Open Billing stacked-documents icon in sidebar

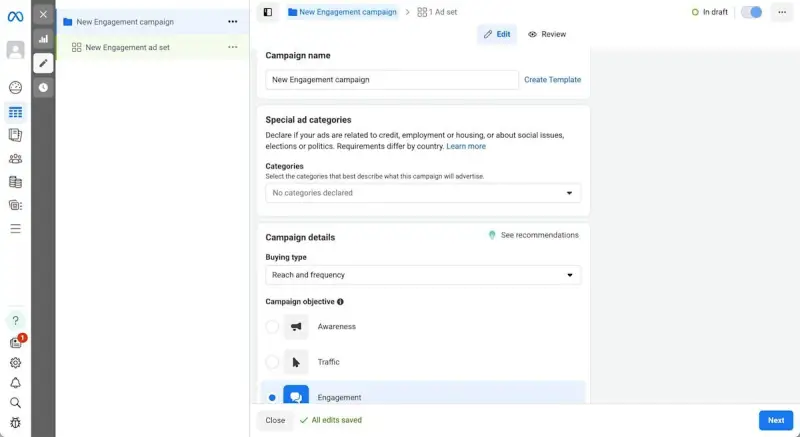15,182
